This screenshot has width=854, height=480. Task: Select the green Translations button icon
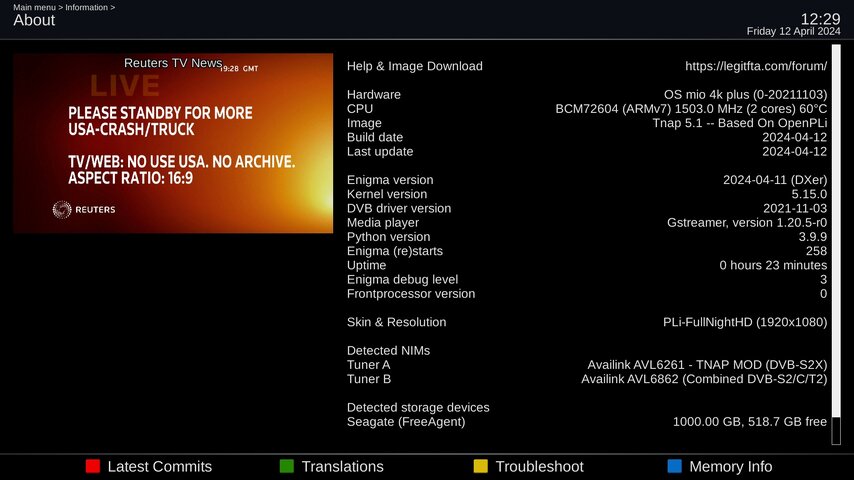point(286,466)
